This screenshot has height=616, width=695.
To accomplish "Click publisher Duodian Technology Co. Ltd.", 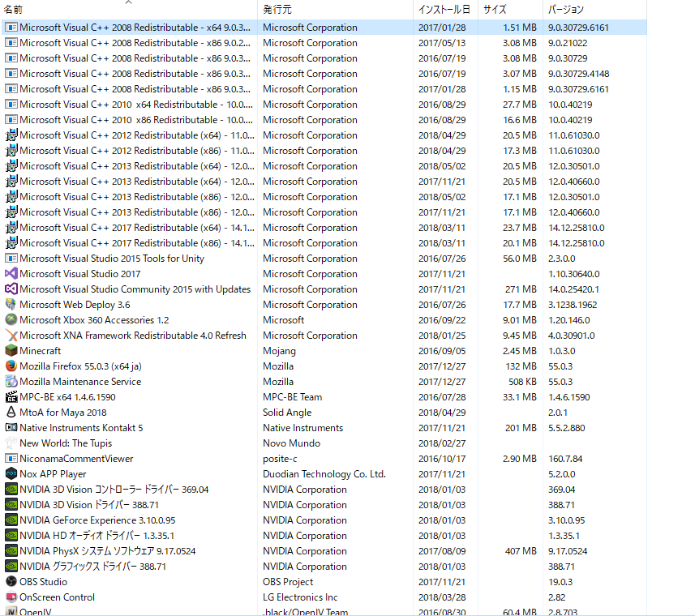I will (324, 474).
